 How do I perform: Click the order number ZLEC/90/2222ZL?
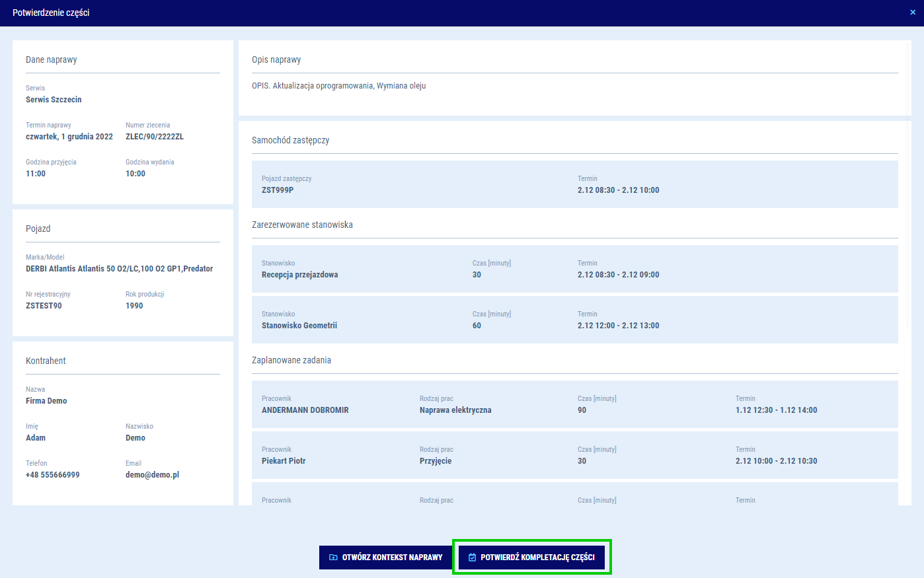[155, 137]
